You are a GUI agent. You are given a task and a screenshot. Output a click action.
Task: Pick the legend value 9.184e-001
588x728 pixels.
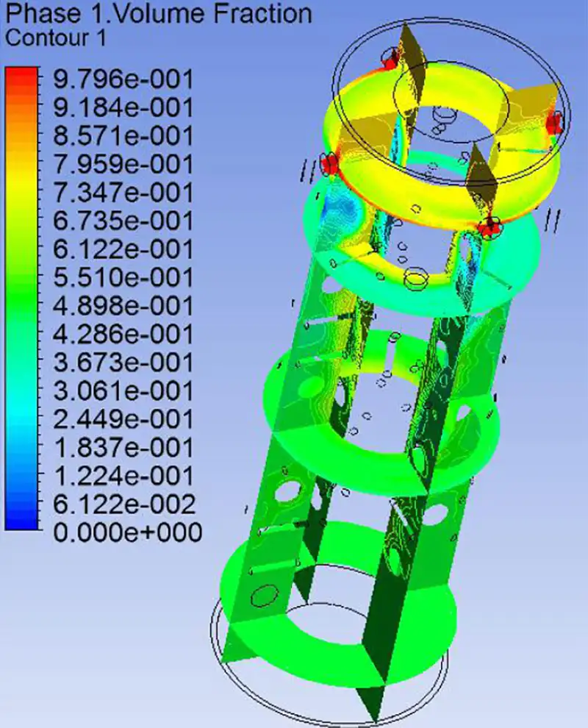(x=123, y=107)
